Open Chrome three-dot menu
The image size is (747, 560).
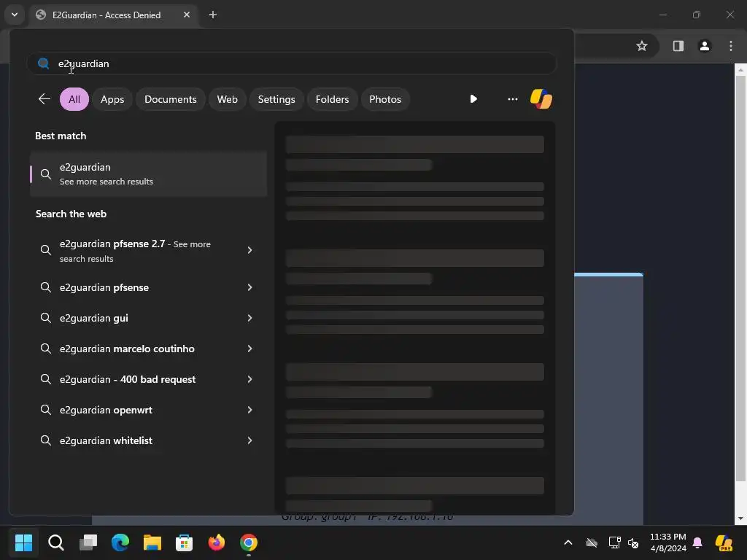[x=731, y=46]
